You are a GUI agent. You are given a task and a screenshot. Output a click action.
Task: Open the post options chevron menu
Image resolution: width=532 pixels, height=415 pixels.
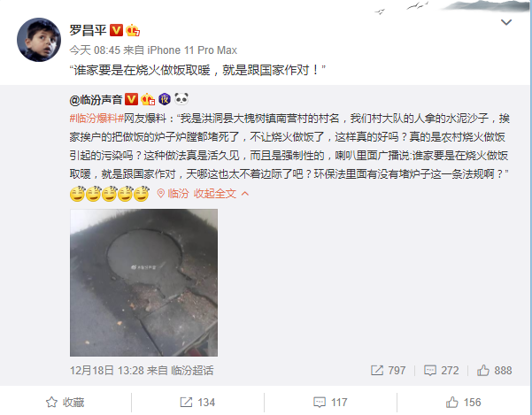[x=506, y=22]
